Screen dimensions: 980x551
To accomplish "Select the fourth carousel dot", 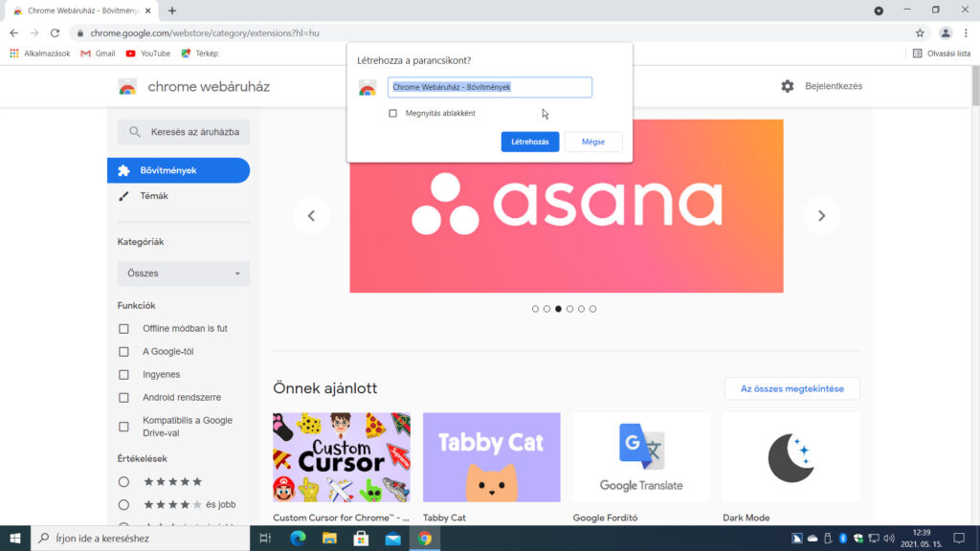I will tap(569, 309).
